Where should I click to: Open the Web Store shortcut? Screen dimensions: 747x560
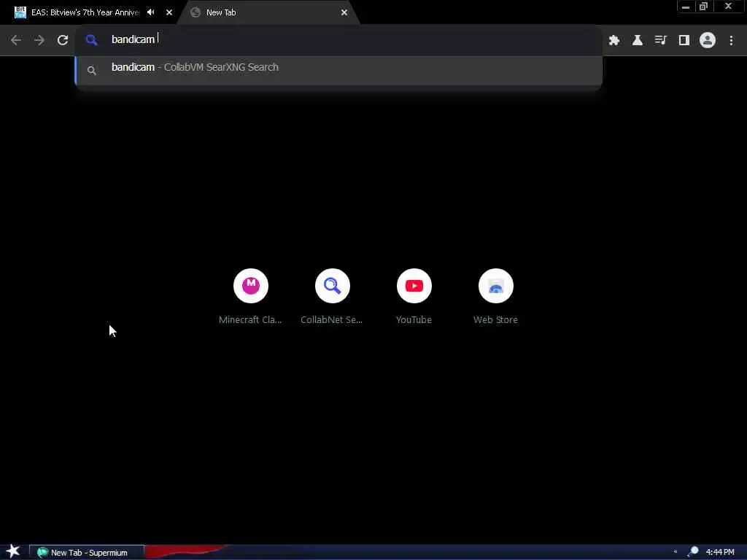495,297
